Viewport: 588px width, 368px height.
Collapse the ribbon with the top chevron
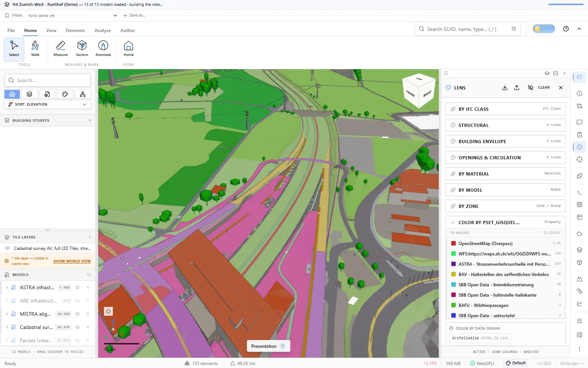(x=579, y=29)
